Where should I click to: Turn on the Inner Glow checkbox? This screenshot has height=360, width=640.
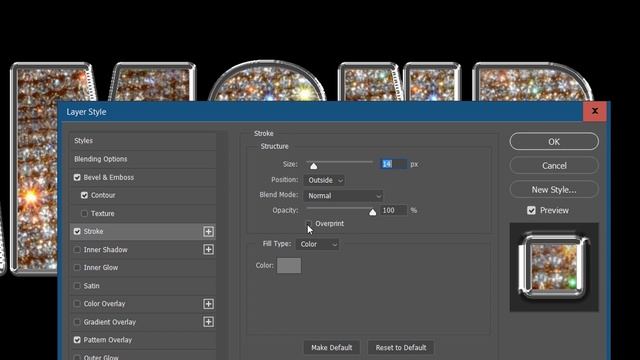click(x=77, y=268)
